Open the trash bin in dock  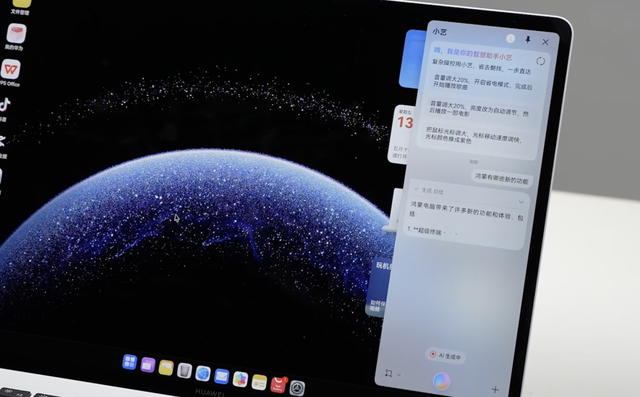pos(184,370)
